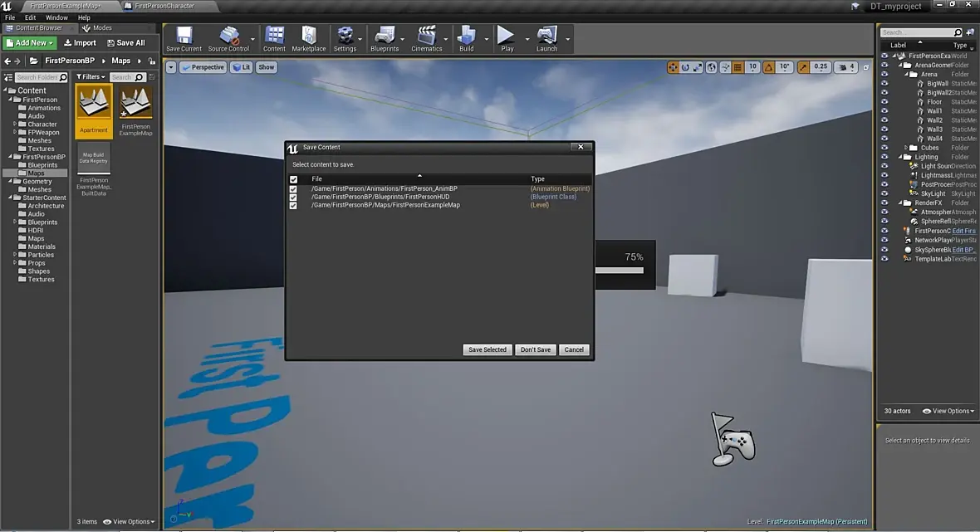Open the Help menu
980x532 pixels.
click(84, 18)
